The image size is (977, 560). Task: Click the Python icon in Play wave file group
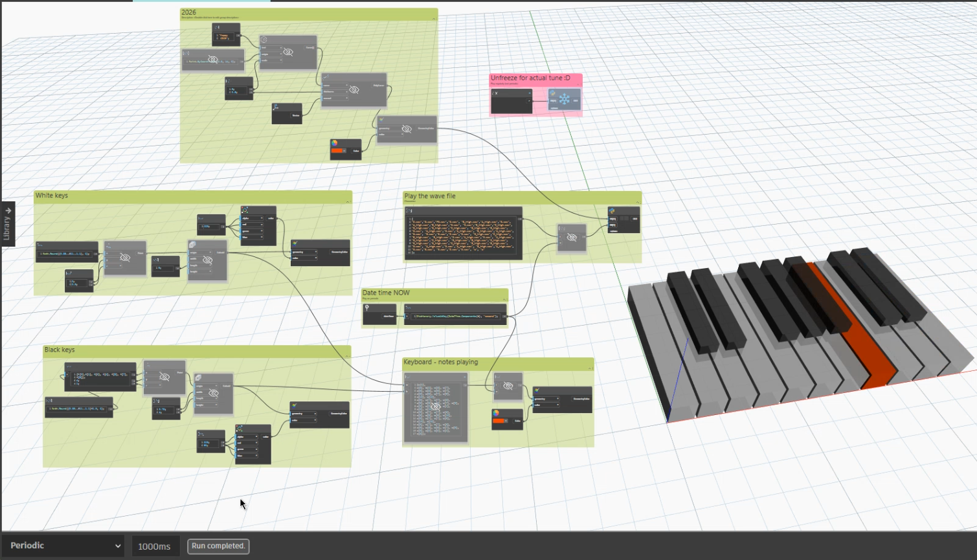click(x=612, y=210)
